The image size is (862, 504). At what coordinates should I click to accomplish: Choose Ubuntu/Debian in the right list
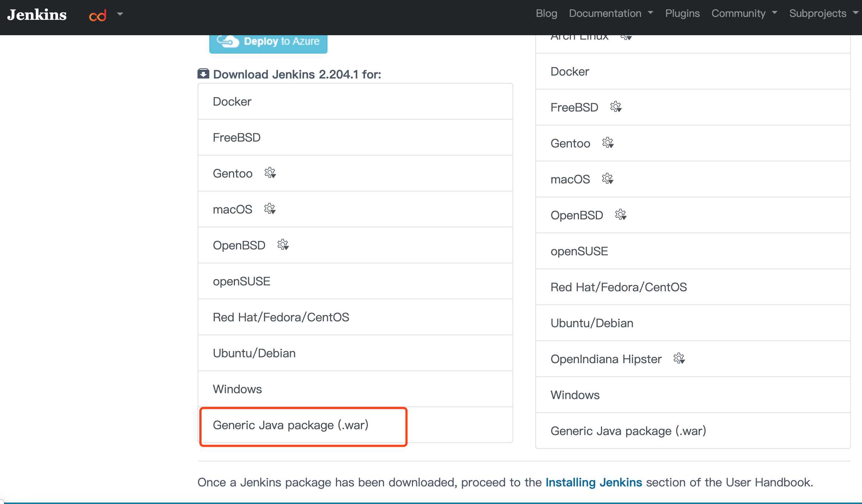(x=693, y=323)
